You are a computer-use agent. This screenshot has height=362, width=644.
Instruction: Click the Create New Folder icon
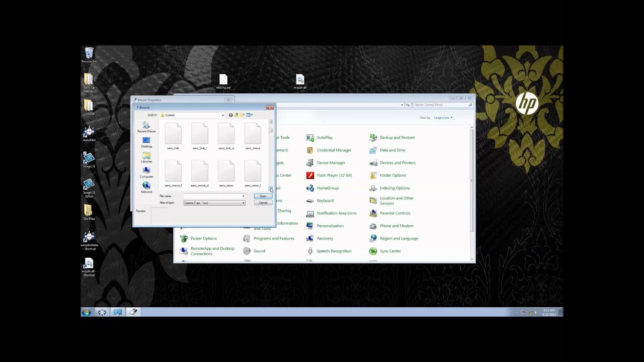tap(242, 115)
